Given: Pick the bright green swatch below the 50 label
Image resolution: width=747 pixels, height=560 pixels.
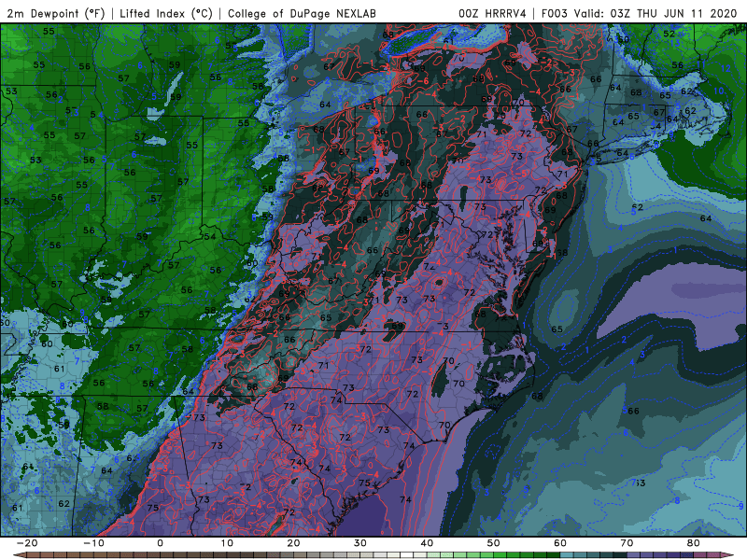Looking at the screenshot, I should [500, 554].
